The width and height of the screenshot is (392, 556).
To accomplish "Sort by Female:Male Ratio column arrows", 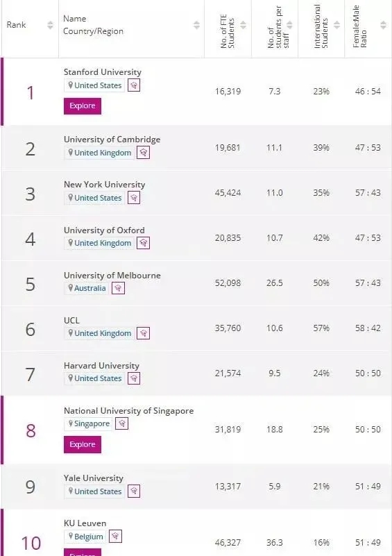I will (x=383, y=25).
